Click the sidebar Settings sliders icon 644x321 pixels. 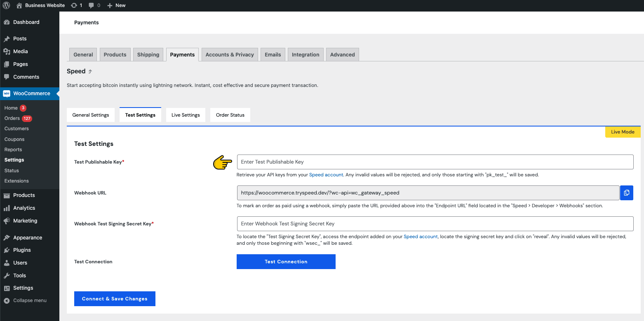coord(7,288)
